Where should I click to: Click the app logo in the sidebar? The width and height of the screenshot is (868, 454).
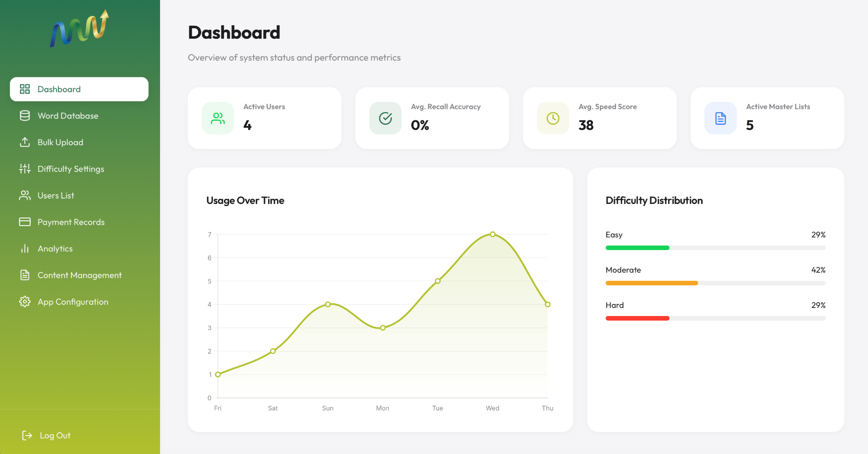[80, 28]
